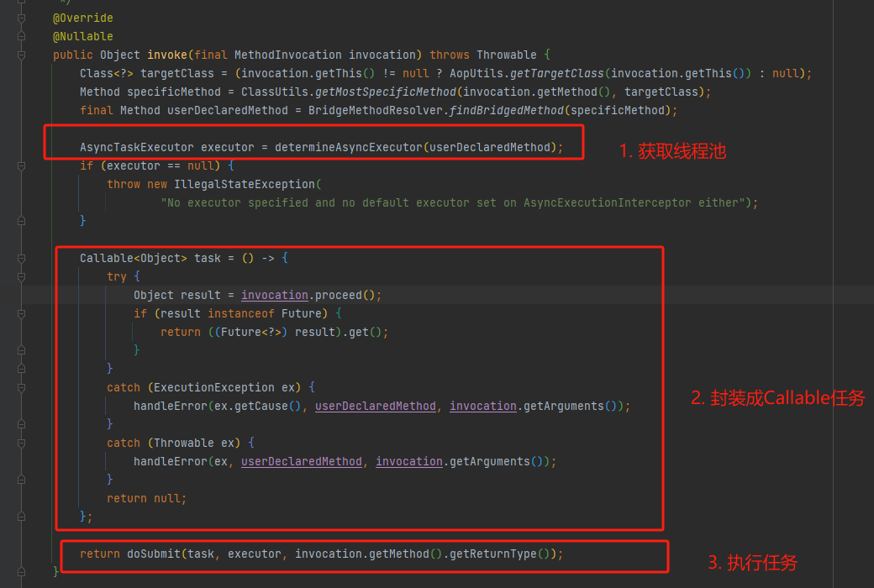874x588 pixels.
Task: Click 'ClassUtils' class reference
Action: pos(275,92)
